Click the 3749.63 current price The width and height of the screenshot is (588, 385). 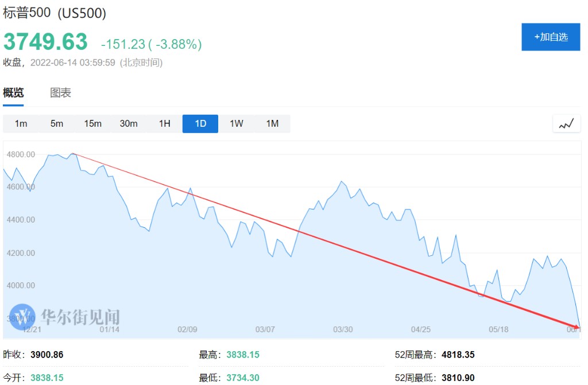tap(46, 42)
